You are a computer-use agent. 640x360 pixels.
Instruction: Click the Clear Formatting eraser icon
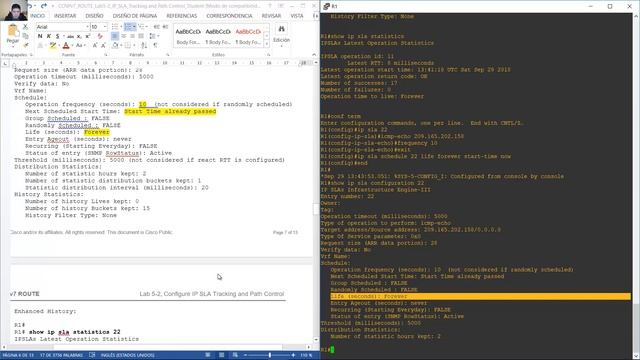tap(100, 36)
